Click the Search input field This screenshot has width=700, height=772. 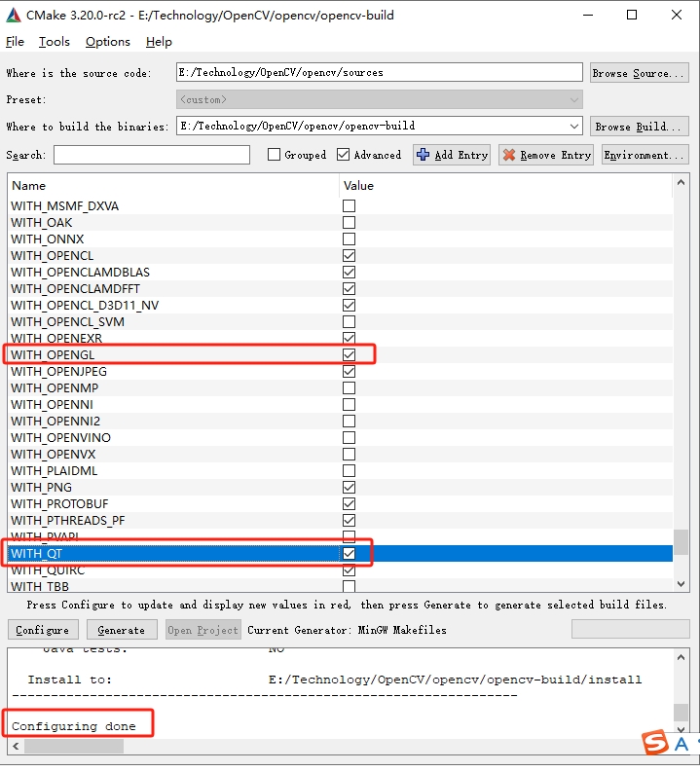152,155
